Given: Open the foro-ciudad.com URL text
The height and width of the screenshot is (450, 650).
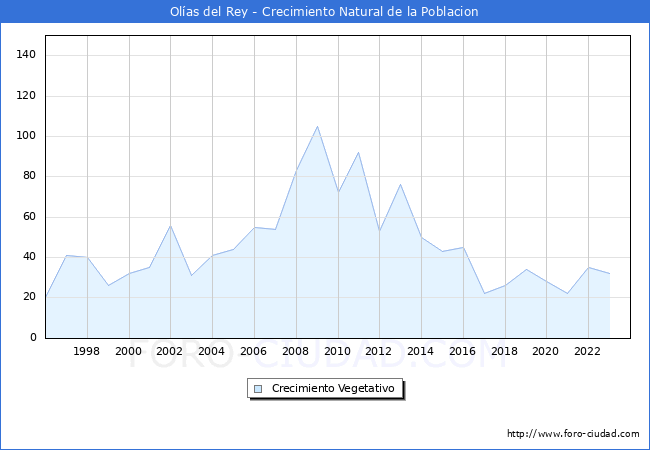Looking at the screenshot, I should pos(573,433).
